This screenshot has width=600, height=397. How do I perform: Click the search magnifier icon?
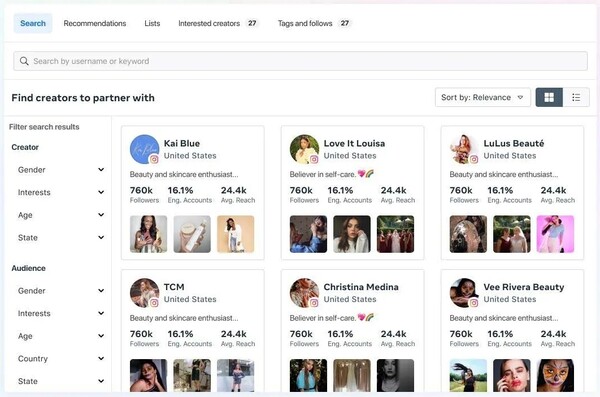click(x=24, y=61)
